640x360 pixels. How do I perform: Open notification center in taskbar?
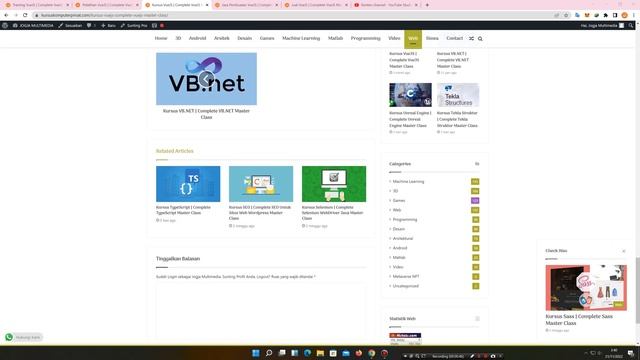click(631, 353)
